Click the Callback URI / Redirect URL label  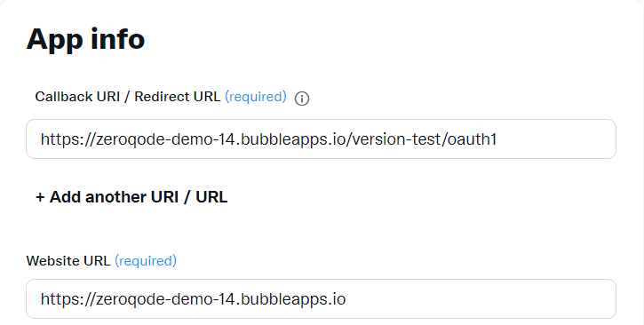click(x=128, y=97)
